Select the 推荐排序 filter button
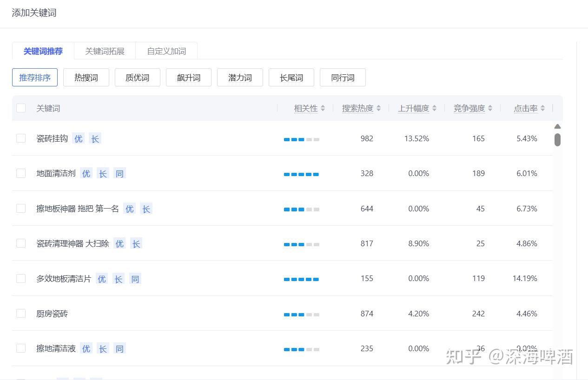The image size is (588, 380). tap(35, 78)
